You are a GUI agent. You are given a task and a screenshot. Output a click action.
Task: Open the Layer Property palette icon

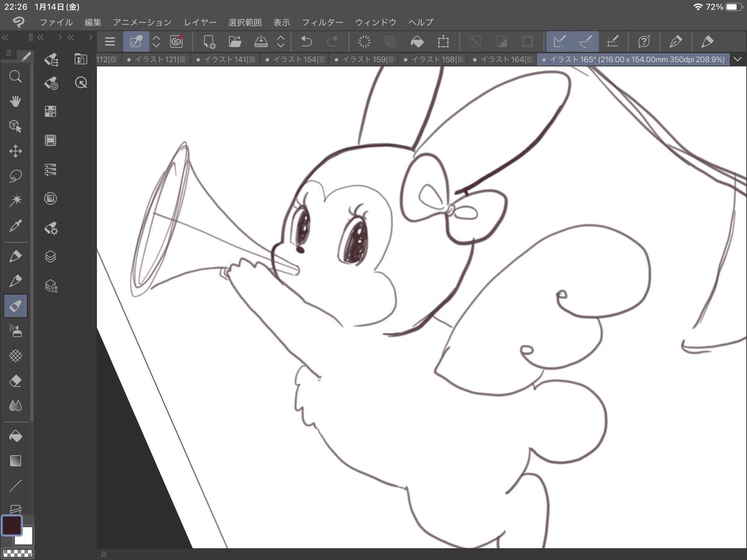(51, 169)
